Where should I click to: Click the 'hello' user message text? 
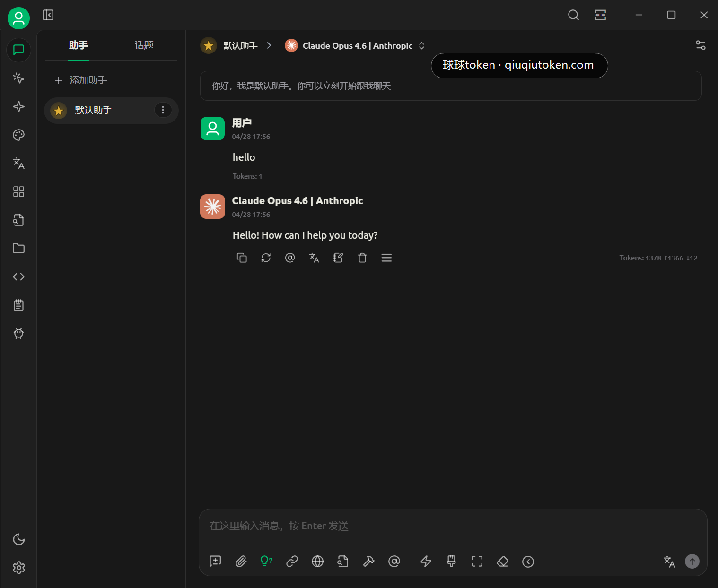(x=244, y=157)
